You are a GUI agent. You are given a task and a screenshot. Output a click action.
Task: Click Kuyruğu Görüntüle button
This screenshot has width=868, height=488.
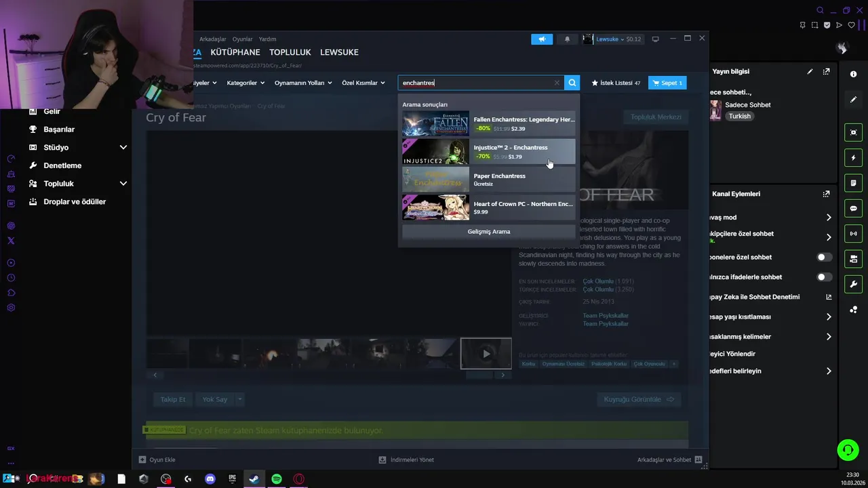pos(639,399)
